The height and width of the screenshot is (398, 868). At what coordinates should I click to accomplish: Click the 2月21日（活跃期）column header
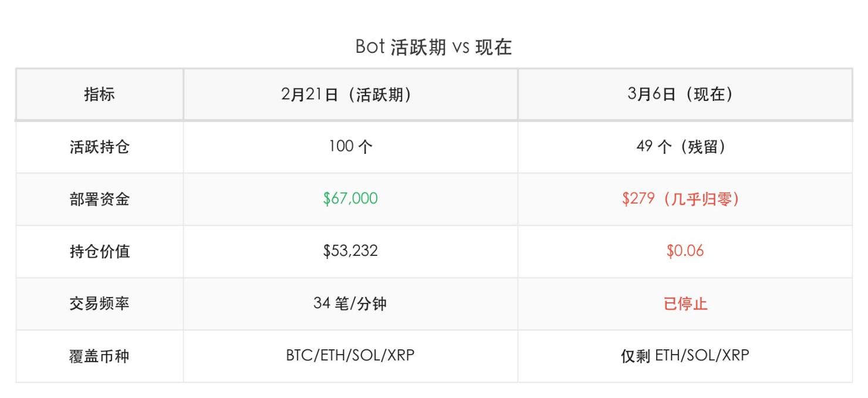[350, 95]
